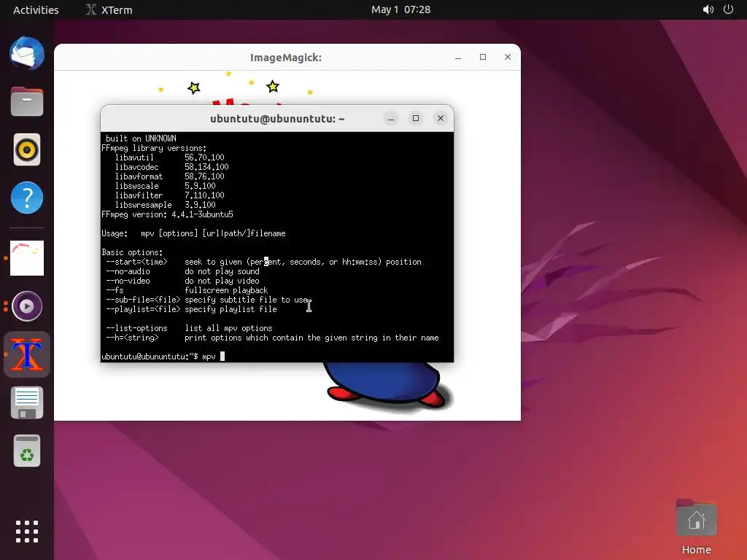Image resolution: width=747 pixels, height=560 pixels.
Task: Click the '--sub-file=<file>' option text
Action: coord(143,300)
